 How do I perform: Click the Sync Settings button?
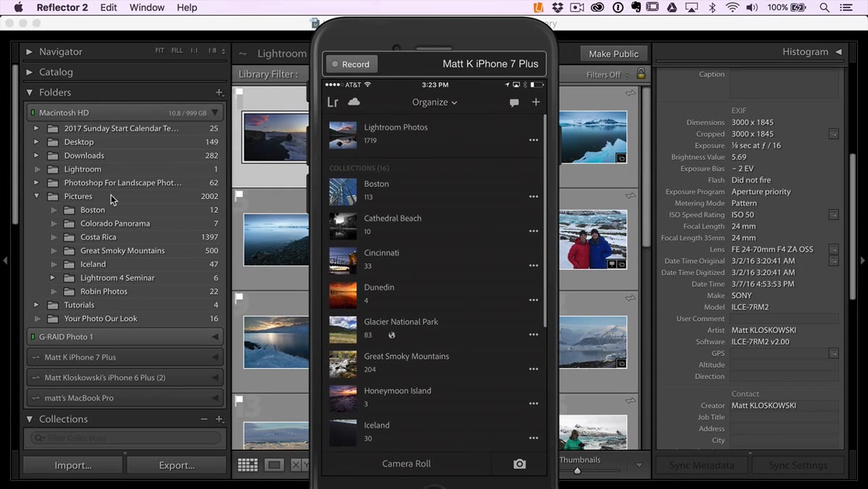pos(798,465)
